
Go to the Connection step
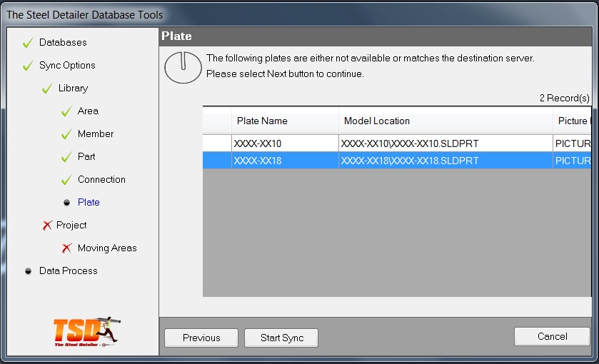pyautogui.click(x=101, y=180)
